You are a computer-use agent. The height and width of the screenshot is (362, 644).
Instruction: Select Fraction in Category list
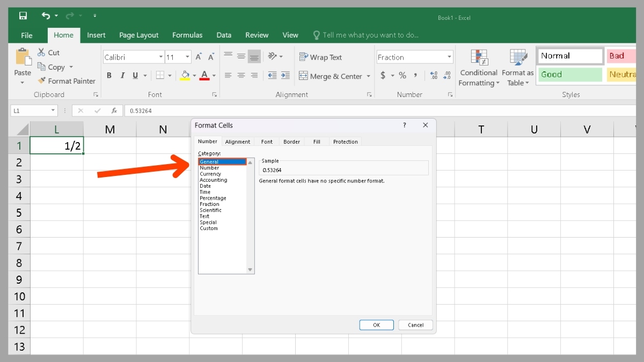coord(209,204)
